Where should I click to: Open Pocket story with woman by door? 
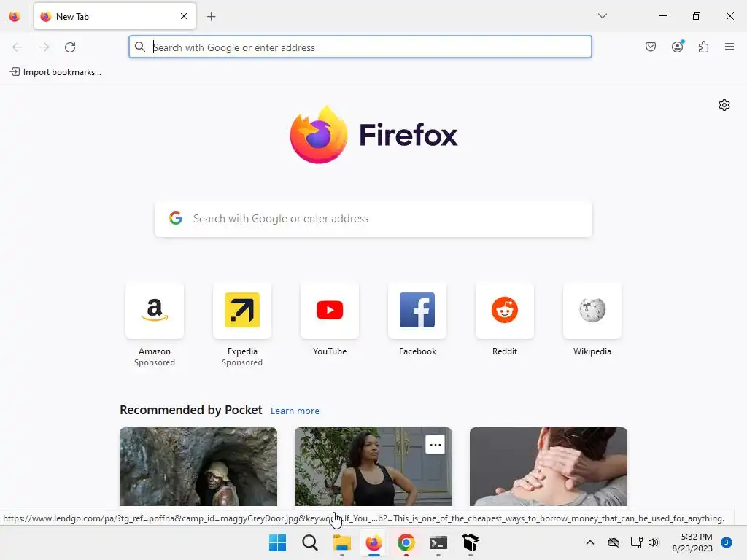pyautogui.click(x=373, y=467)
